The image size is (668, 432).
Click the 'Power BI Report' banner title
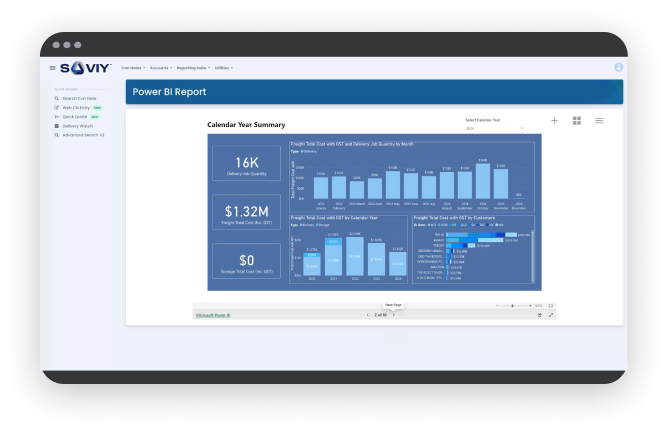[169, 92]
